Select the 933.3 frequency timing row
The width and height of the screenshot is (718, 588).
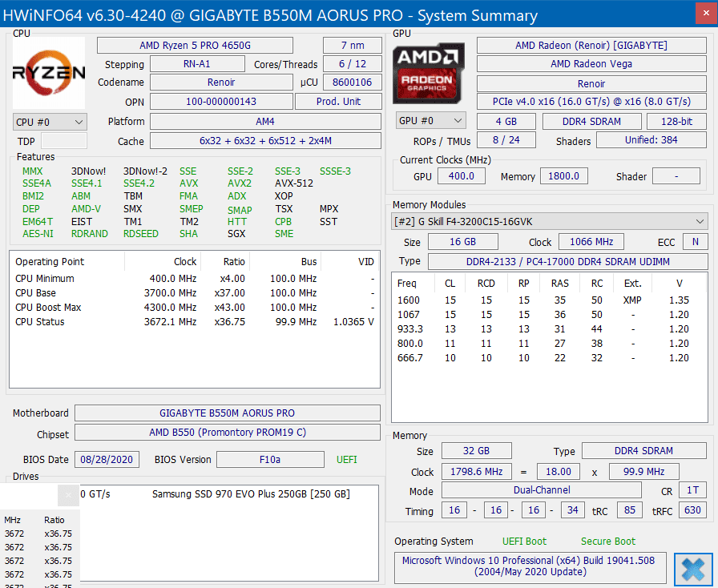549,328
